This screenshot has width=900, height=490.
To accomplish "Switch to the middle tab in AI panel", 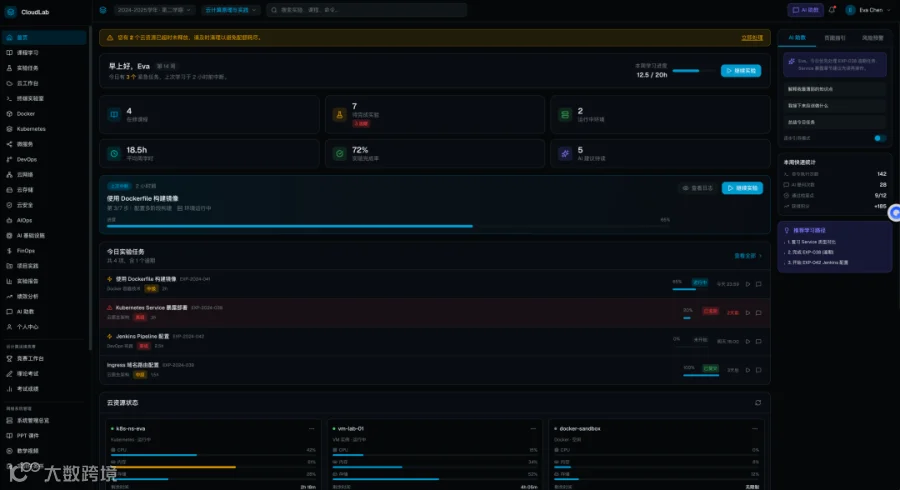I will pos(835,38).
